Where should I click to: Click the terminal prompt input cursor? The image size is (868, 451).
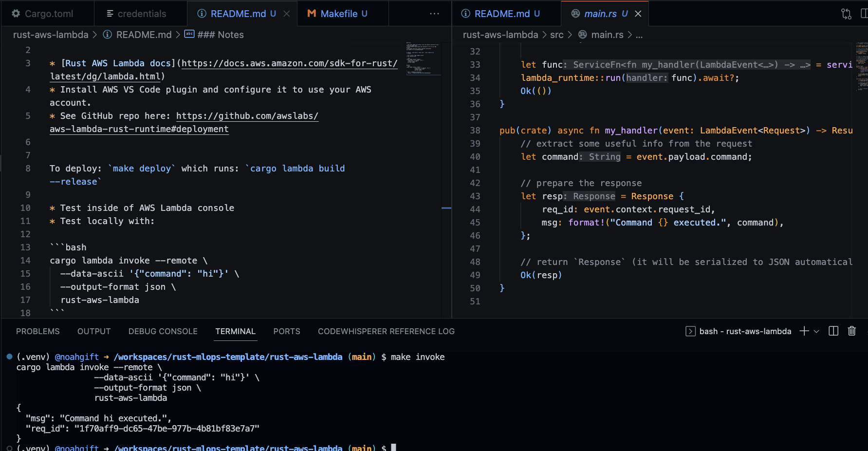(x=393, y=448)
